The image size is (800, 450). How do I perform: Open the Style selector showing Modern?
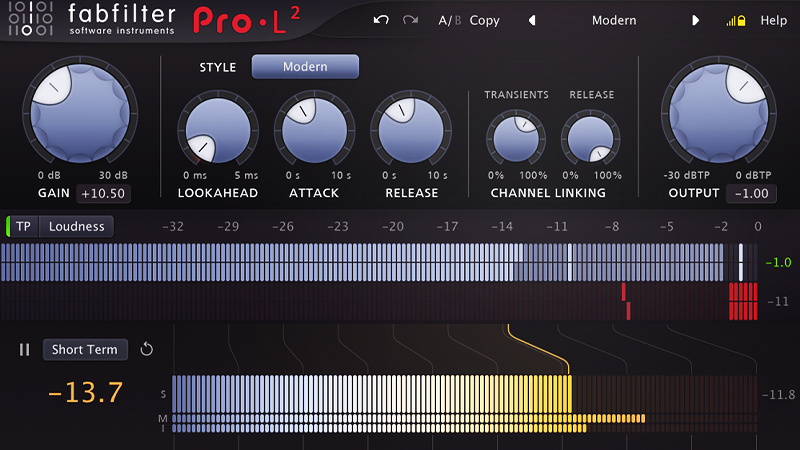pos(305,67)
